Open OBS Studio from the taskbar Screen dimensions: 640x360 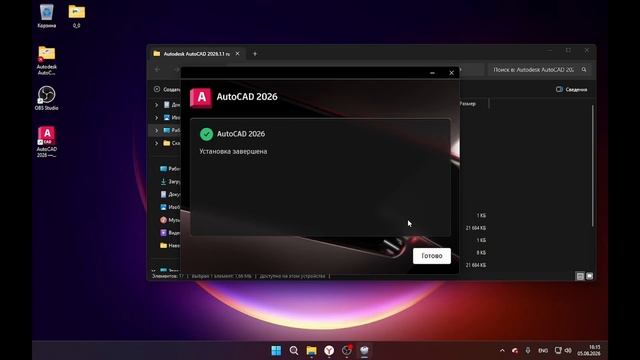[347, 351]
